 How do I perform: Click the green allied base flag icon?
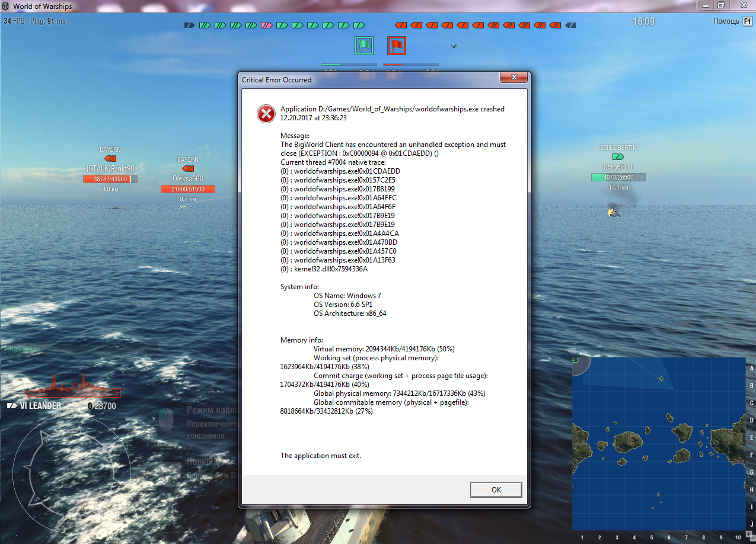click(363, 45)
